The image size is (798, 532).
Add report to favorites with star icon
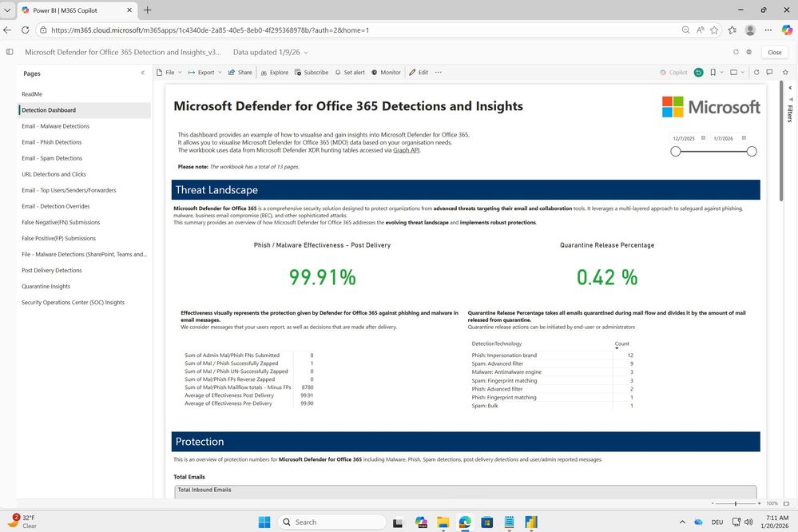coord(785,72)
